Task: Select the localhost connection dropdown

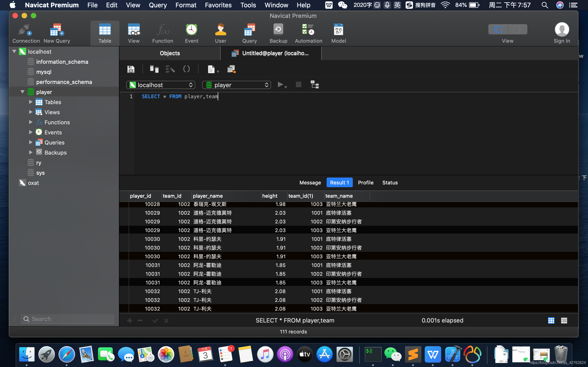Action: [161, 85]
